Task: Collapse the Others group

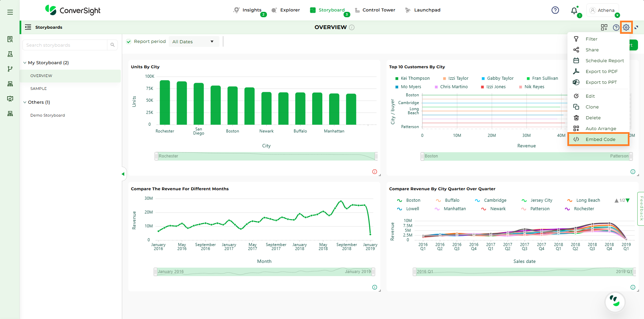Action: (x=25, y=102)
